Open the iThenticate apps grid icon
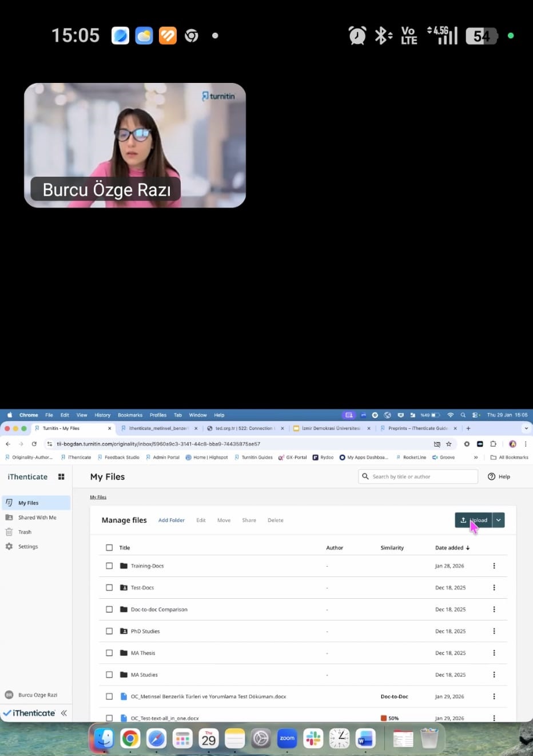Viewport: 533px width, 756px height. [x=61, y=476]
